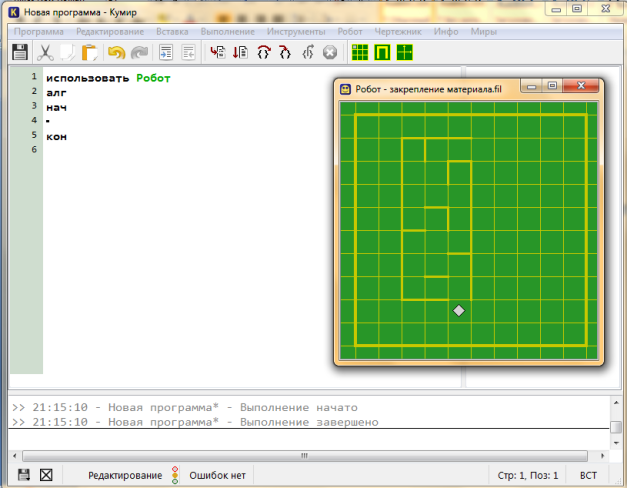The height and width of the screenshot is (488, 627).
Task: Click the Robot window smiley icon
Action: [x=345, y=89]
